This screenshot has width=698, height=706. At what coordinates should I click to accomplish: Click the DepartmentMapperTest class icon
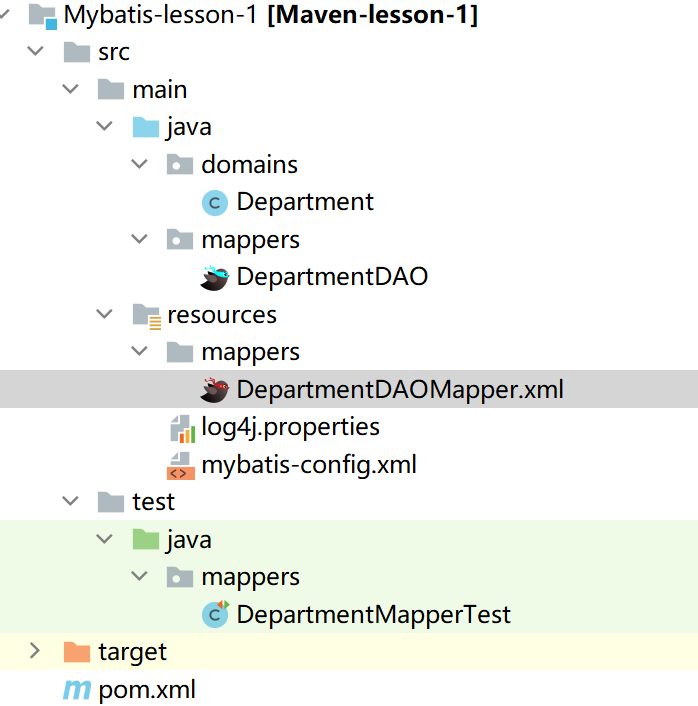pos(216,614)
